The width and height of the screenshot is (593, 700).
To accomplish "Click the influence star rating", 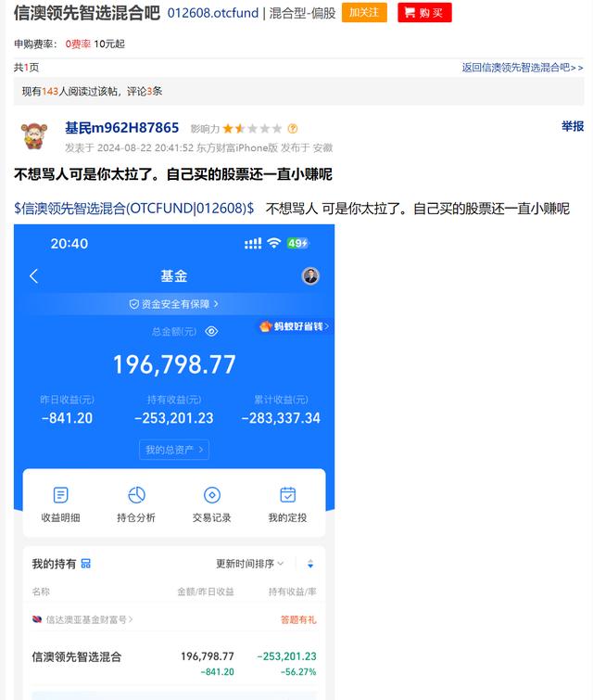I will click(253, 129).
